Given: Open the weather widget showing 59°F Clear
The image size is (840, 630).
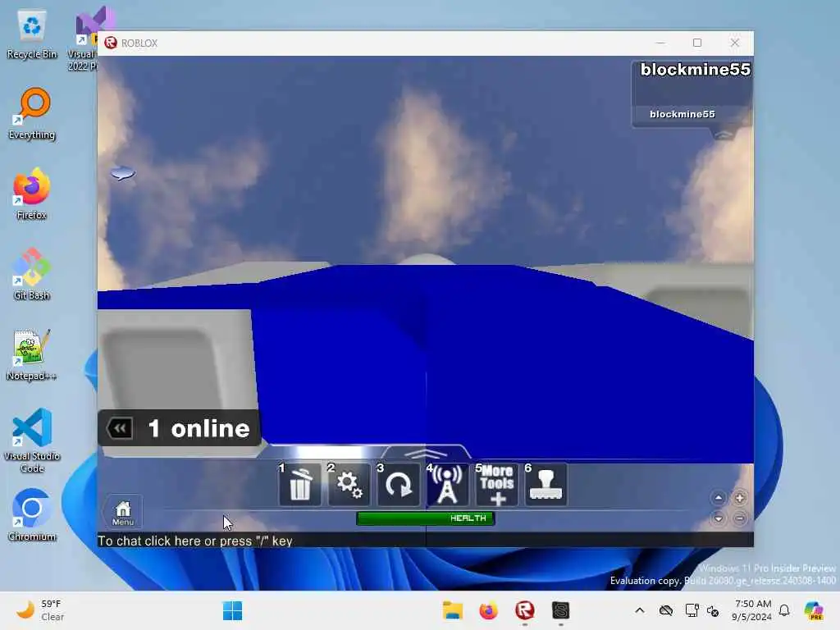Looking at the screenshot, I should pos(40,610).
